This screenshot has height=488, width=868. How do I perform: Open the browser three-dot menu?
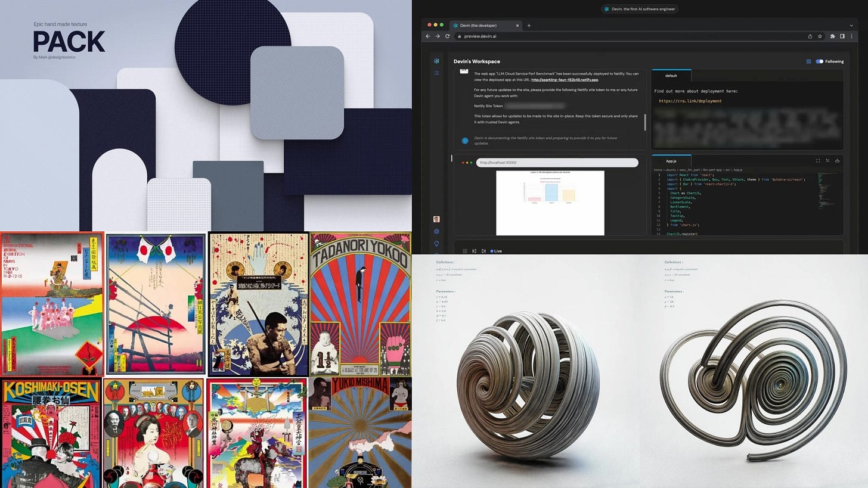(x=851, y=36)
